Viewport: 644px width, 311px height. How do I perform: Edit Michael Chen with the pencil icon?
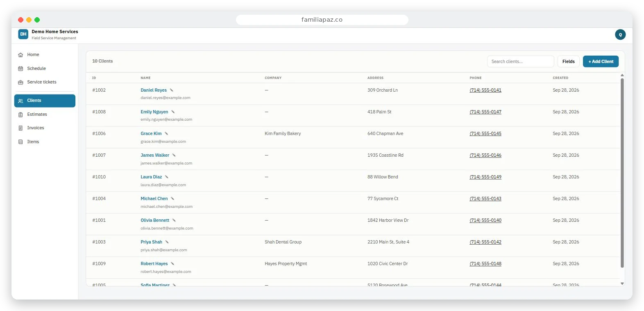[x=172, y=198]
